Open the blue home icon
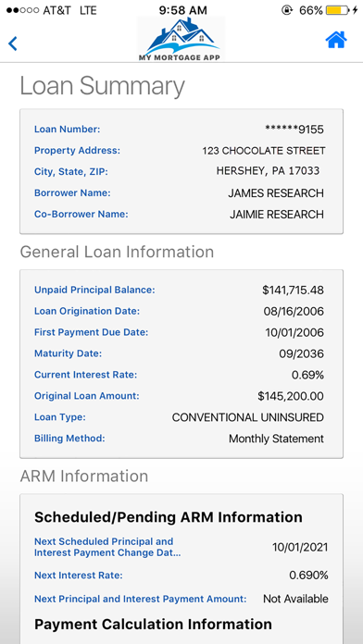 [x=336, y=41]
